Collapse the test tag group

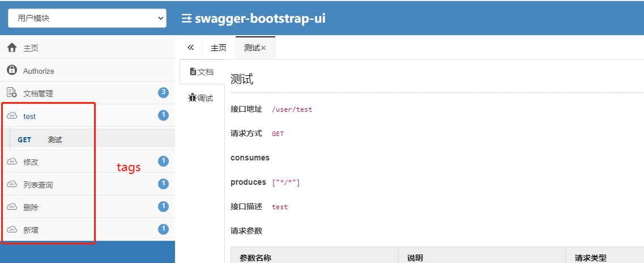pos(87,116)
